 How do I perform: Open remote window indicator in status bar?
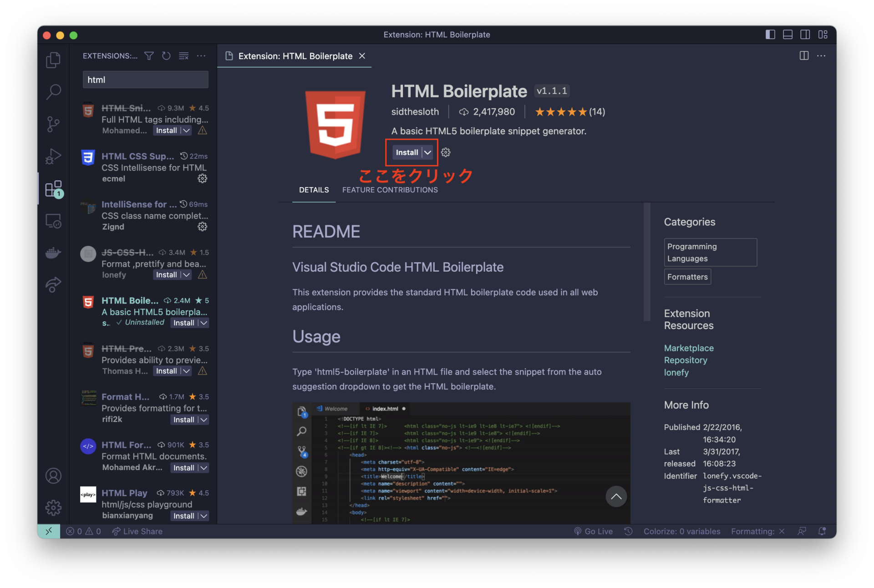coord(49,531)
